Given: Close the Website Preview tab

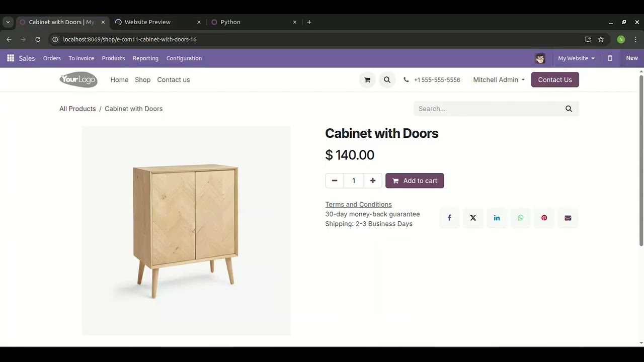Looking at the screenshot, I should click(199, 22).
